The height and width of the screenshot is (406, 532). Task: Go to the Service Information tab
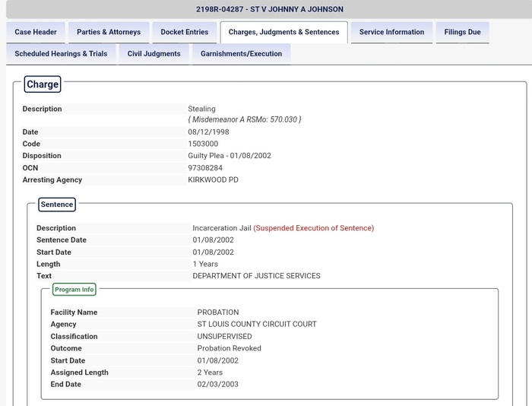tap(391, 33)
